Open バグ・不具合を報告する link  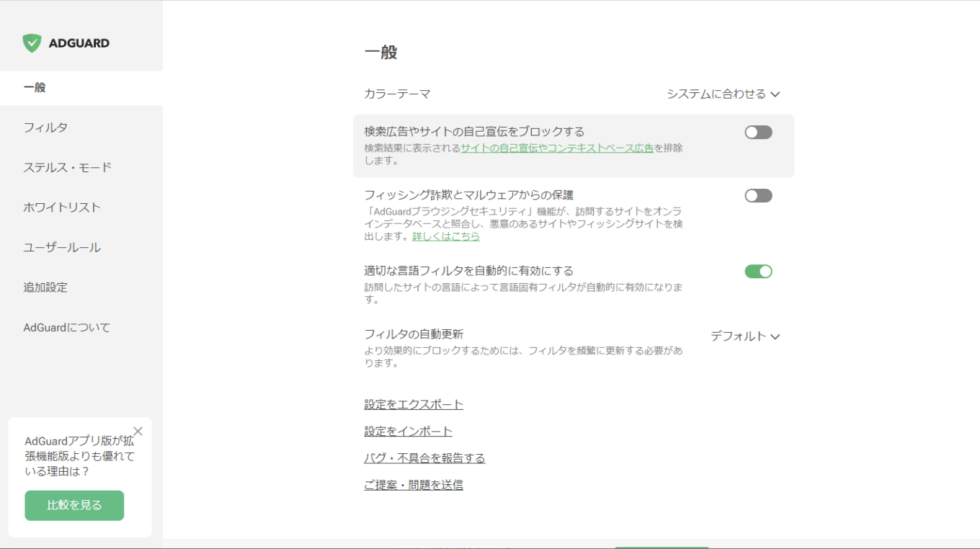tap(424, 458)
